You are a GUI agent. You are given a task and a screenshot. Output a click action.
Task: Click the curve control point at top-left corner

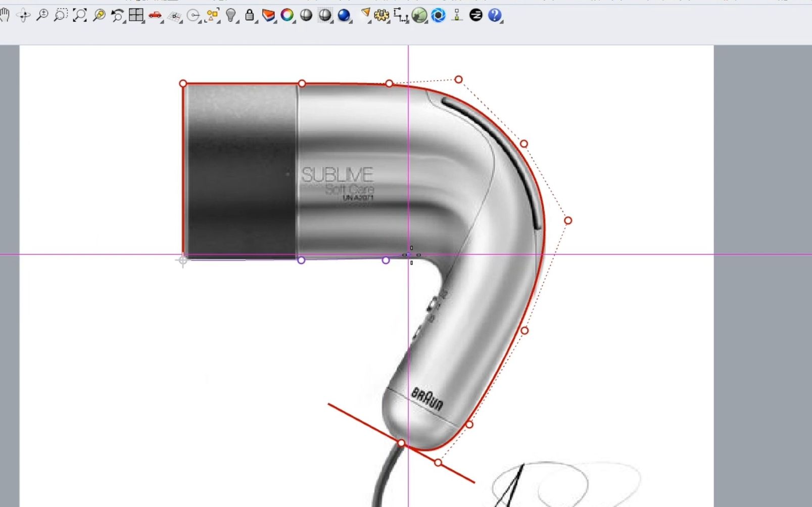click(x=183, y=83)
